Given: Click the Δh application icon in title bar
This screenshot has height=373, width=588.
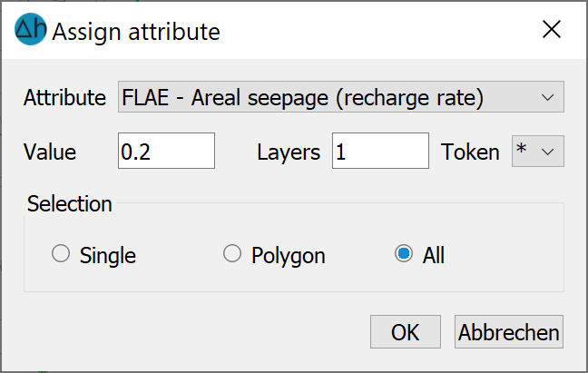Looking at the screenshot, I should tap(30, 29).
